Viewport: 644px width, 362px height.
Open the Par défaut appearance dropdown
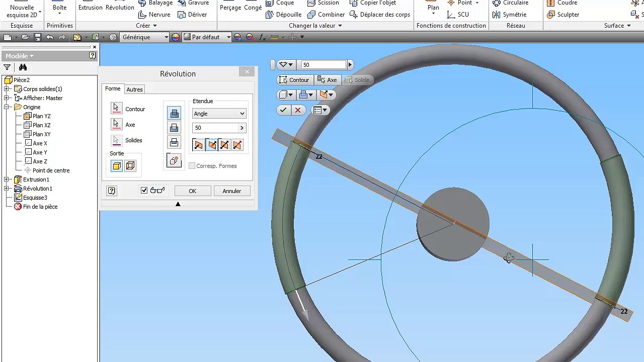(x=207, y=37)
